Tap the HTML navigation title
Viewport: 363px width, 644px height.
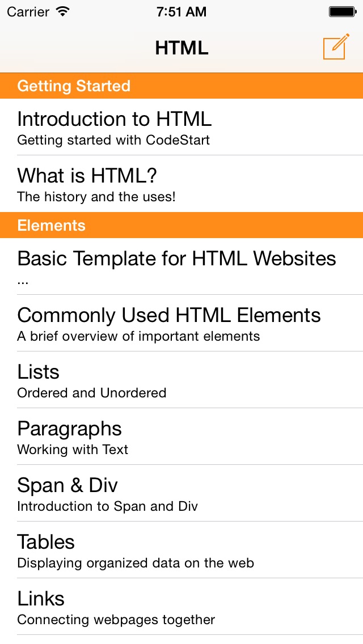tap(181, 48)
